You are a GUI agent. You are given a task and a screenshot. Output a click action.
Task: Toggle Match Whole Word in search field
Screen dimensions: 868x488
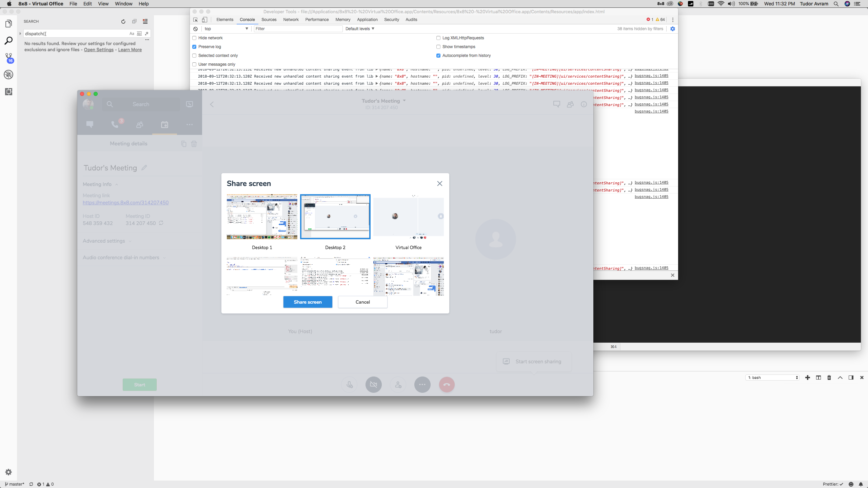point(139,34)
